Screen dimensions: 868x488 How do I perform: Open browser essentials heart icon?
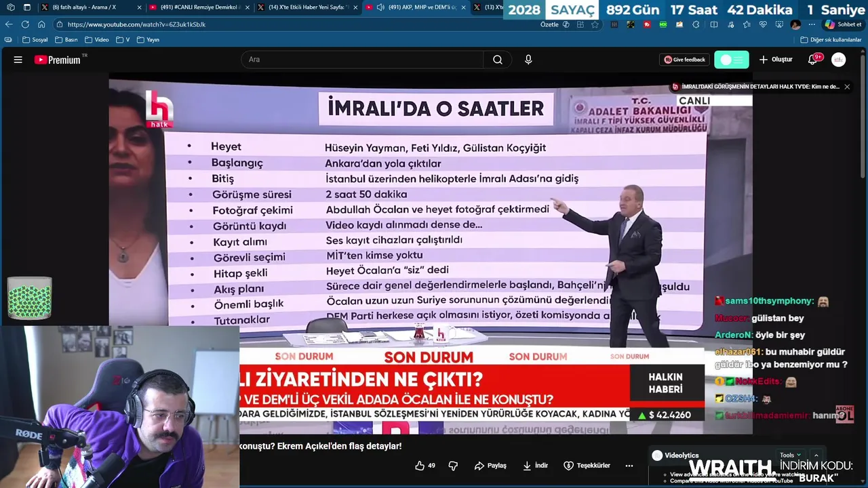[x=763, y=24]
